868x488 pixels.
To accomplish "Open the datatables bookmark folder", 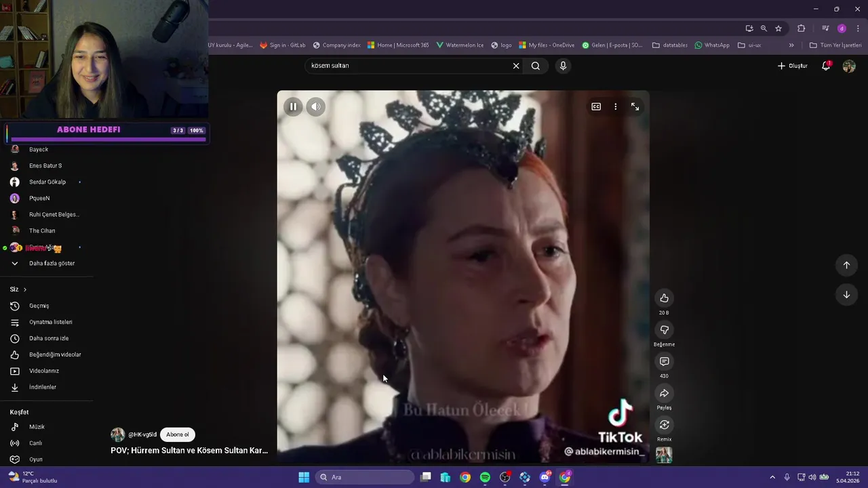I will point(670,45).
